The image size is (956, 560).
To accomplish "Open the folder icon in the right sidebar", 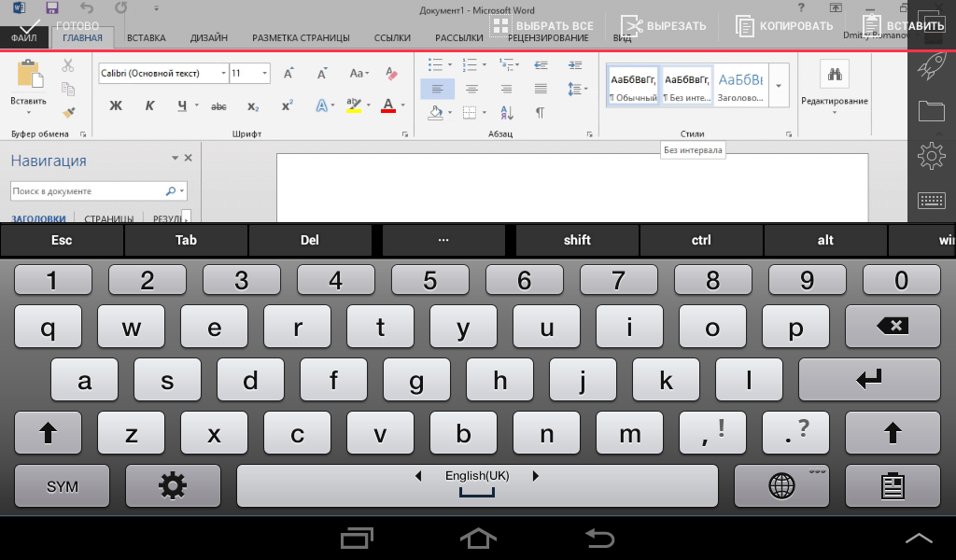I will 932,111.
